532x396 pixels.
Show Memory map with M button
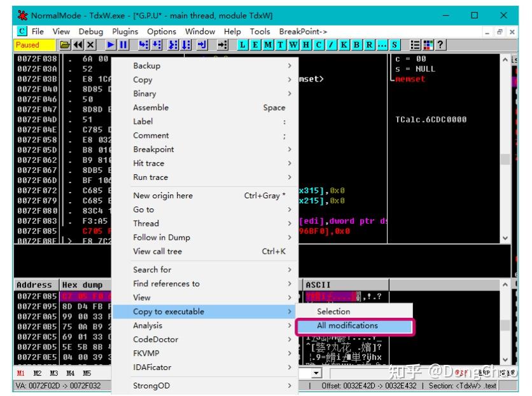click(x=267, y=45)
